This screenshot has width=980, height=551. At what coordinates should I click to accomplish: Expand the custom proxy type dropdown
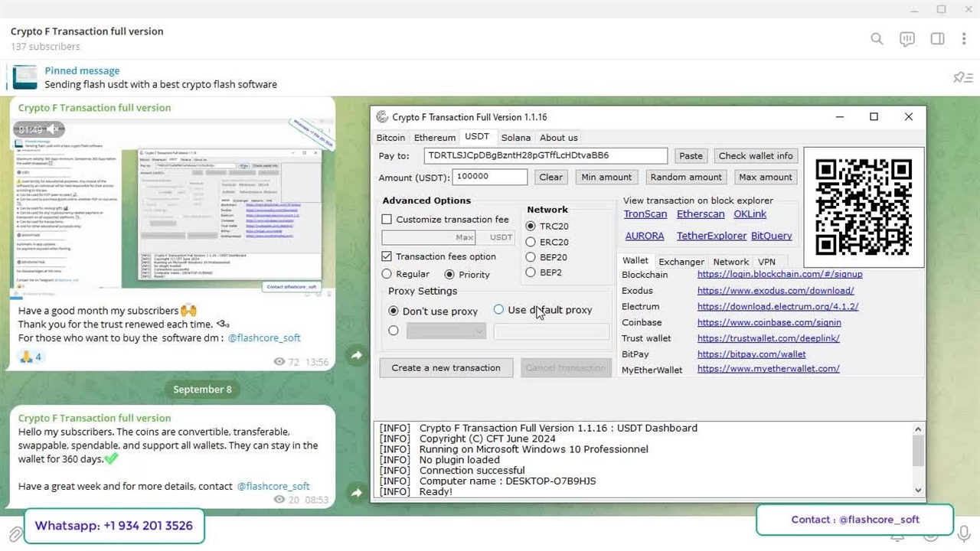(446, 331)
